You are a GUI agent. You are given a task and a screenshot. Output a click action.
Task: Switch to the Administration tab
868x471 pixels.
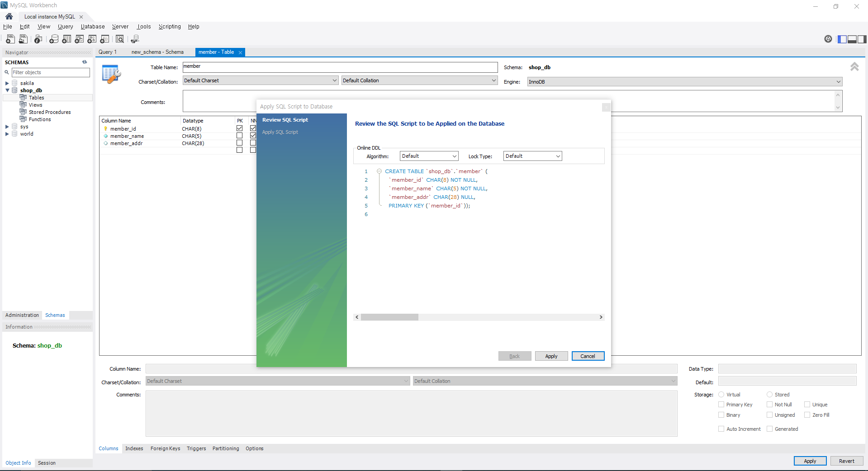[x=22, y=315]
